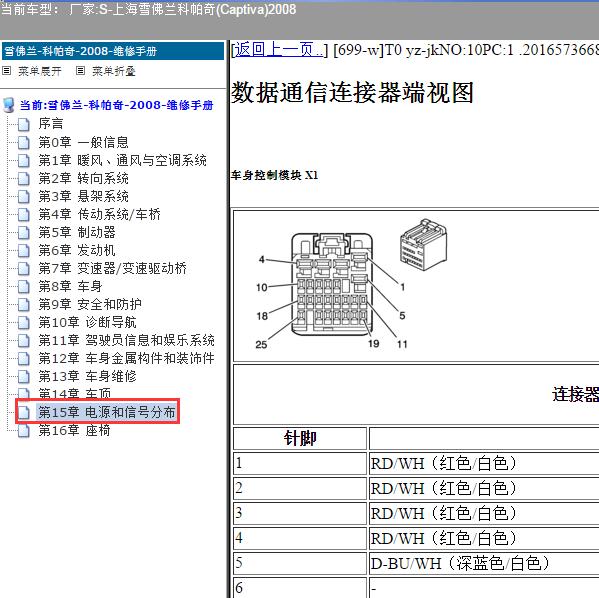Open 第9章 安全和防护
Screen dimensions: 599x598
point(90,305)
